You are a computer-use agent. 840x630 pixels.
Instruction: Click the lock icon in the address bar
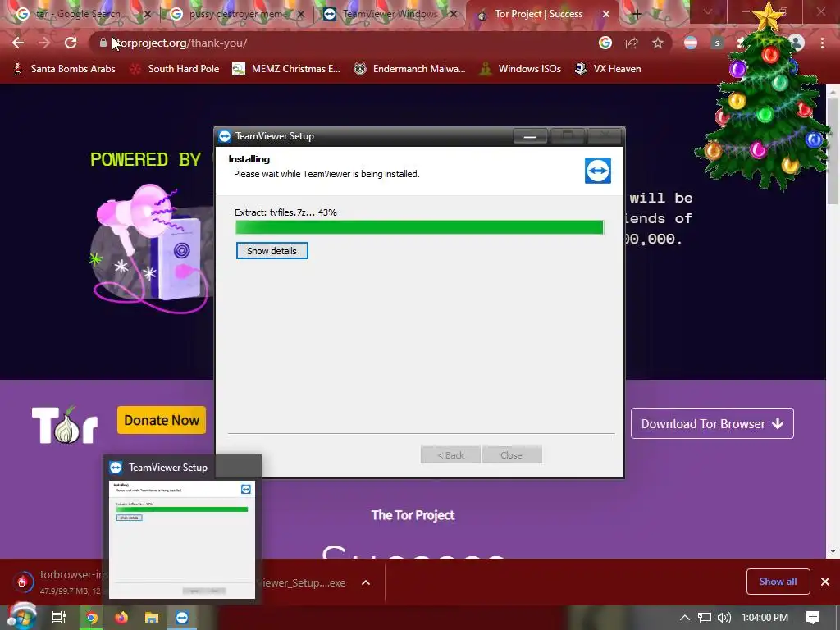(103, 43)
